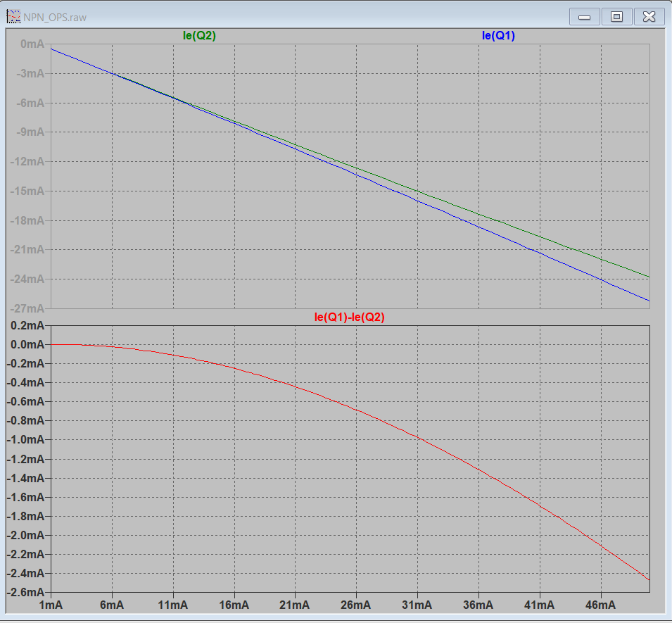Image resolution: width=672 pixels, height=623 pixels.
Task: Click the -27mA upper axis label
Action: click(x=27, y=308)
